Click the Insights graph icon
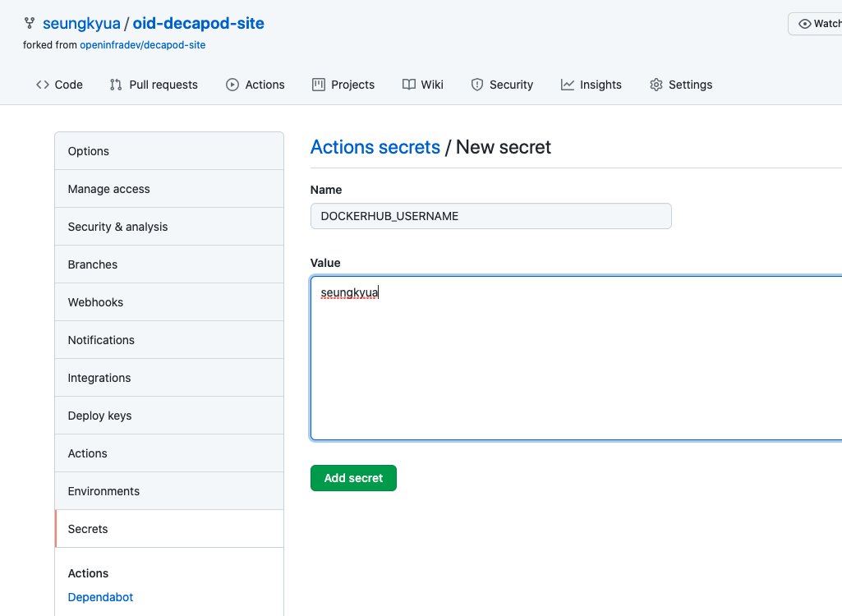 click(x=567, y=85)
